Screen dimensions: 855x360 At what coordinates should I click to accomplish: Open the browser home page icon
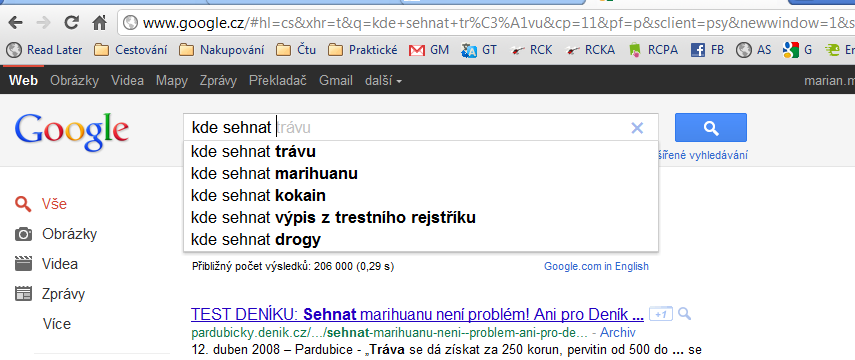pyautogui.click(x=99, y=22)
